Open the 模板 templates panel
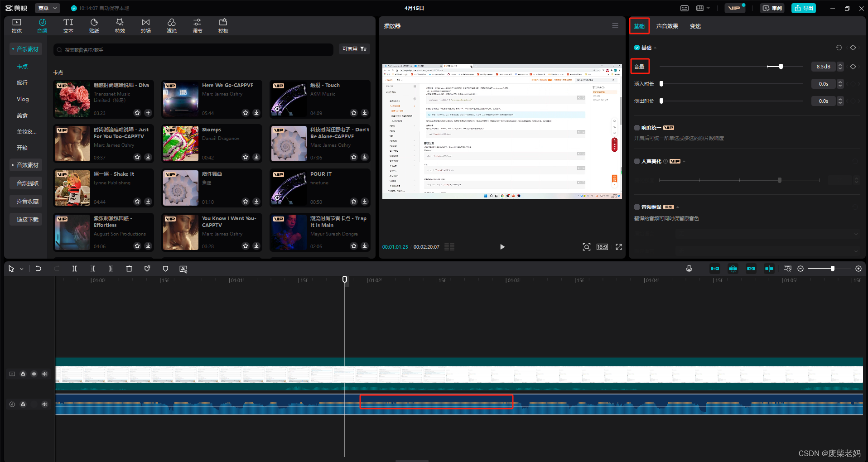868x462 pixels. tap(223, 26)
